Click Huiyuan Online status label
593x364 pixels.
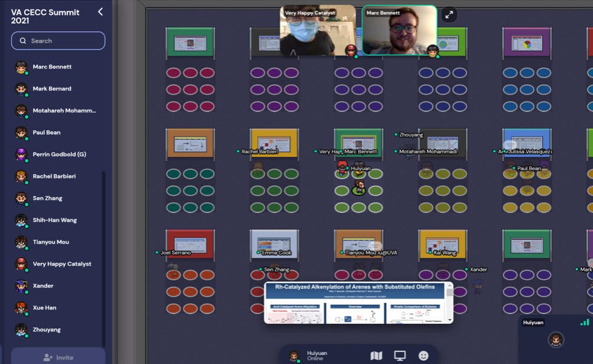click(317, 356)
